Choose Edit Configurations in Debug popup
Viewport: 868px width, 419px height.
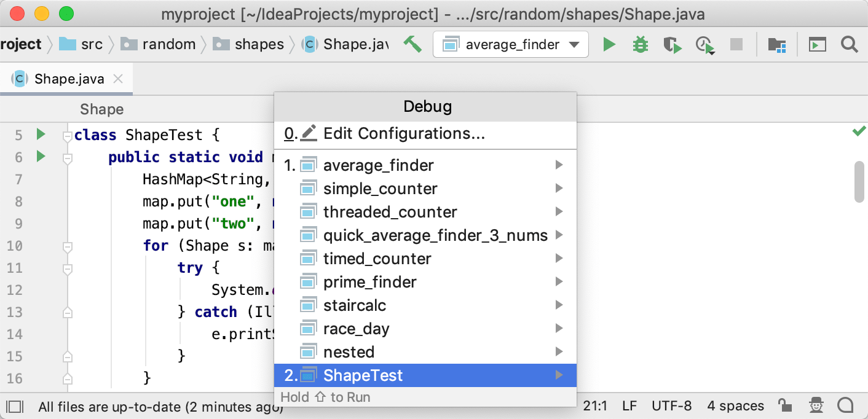(x=425, y=133)
